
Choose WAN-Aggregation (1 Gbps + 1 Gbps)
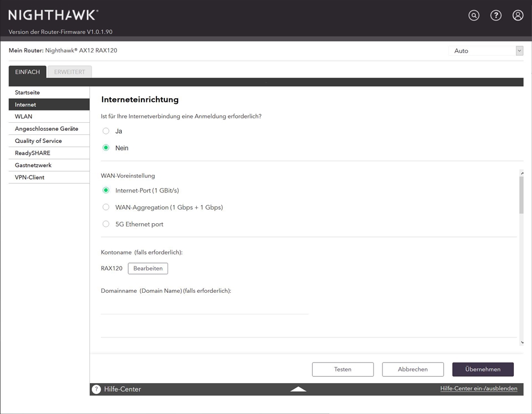tap(106, 207)
